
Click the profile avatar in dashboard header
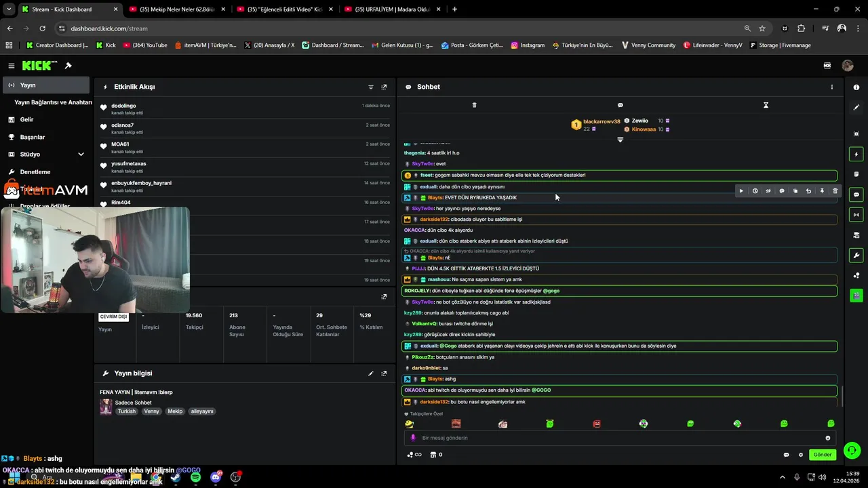point(848,66)
